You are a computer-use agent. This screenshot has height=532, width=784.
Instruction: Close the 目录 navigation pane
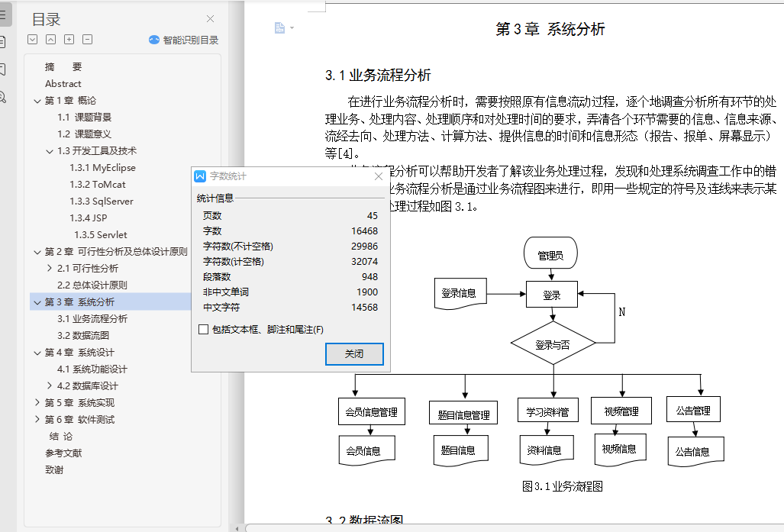(x=211, y=19)
